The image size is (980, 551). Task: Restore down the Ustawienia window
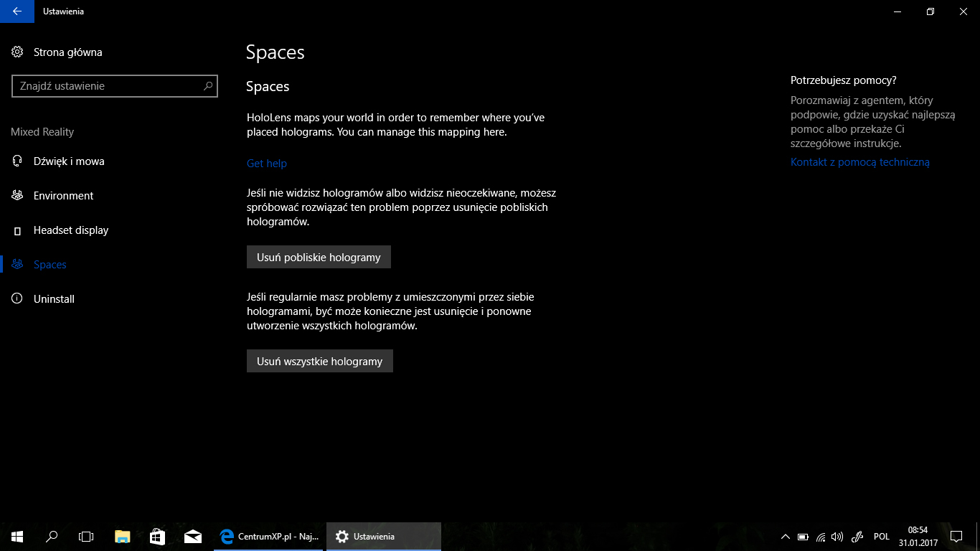(x=930, y=11)
